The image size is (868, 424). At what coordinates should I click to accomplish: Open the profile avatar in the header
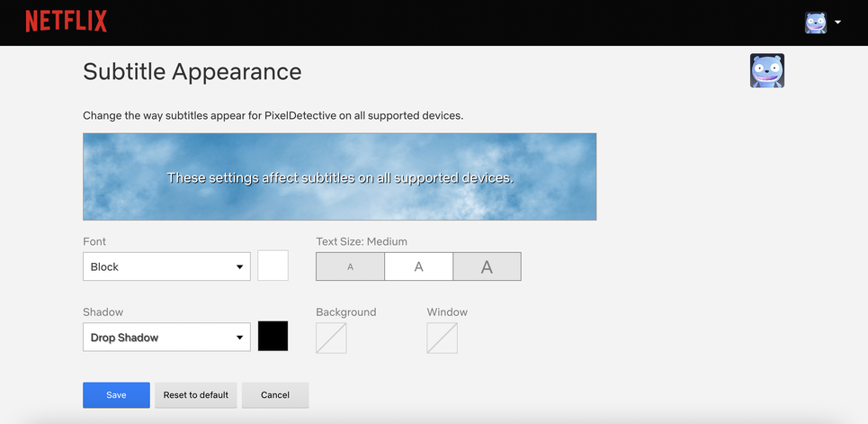(x=815, y=23)
